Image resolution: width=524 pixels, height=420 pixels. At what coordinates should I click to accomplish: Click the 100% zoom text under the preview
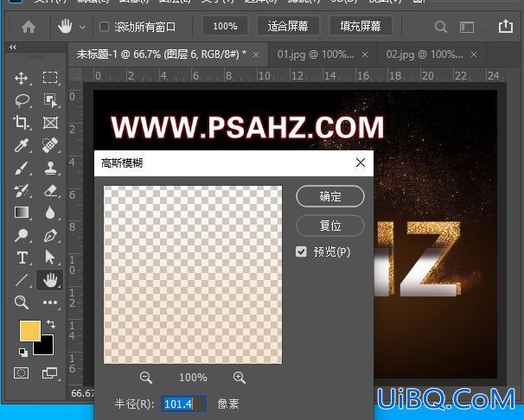193,378
